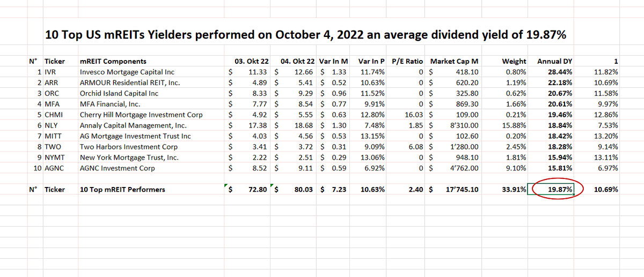
Task: Click the 2.40 P/E ratio total cell
Action: (416, 190)
